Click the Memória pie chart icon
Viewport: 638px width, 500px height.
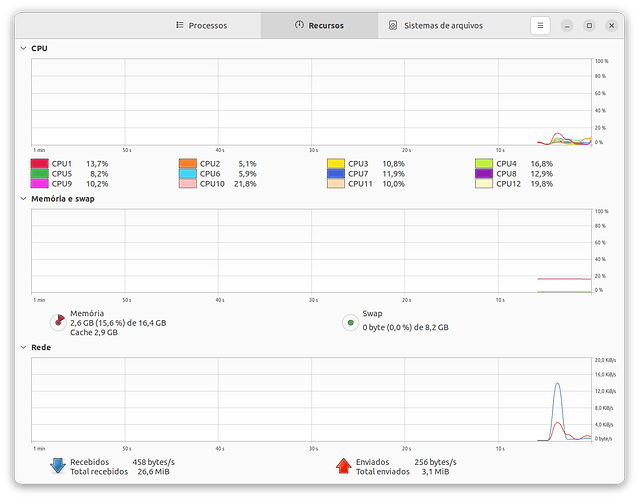click(x=58, y=323)
